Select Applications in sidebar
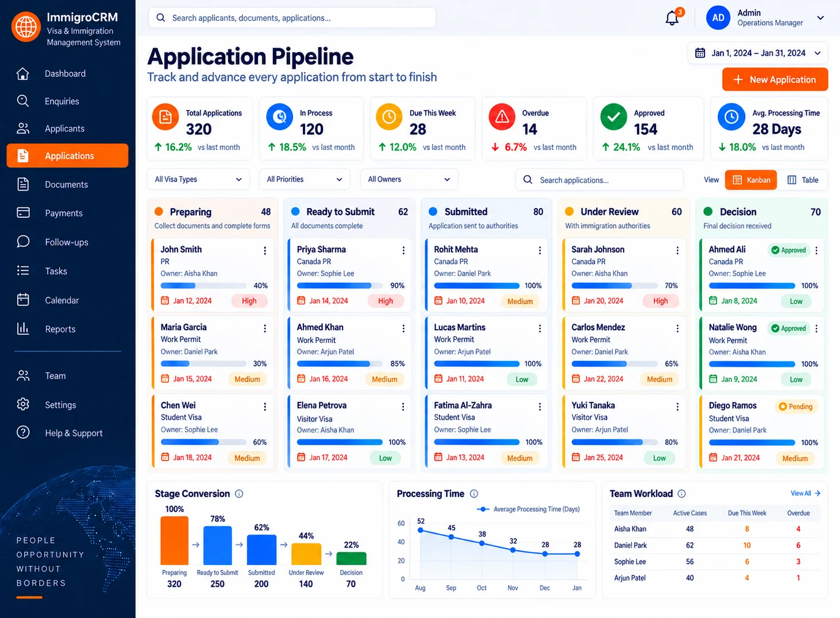The width and height of the screenshot is (840, 618). (x=67, y=156)
